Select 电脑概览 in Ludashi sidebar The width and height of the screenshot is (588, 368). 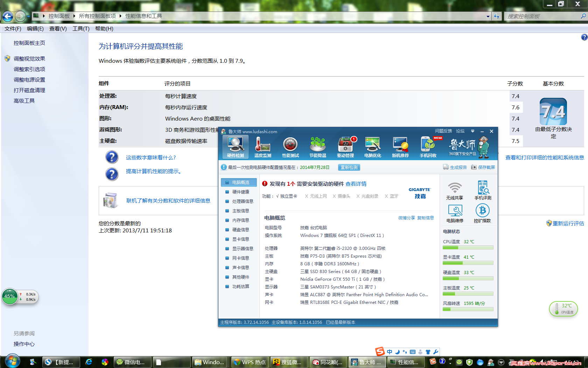(x=239, y=182)
